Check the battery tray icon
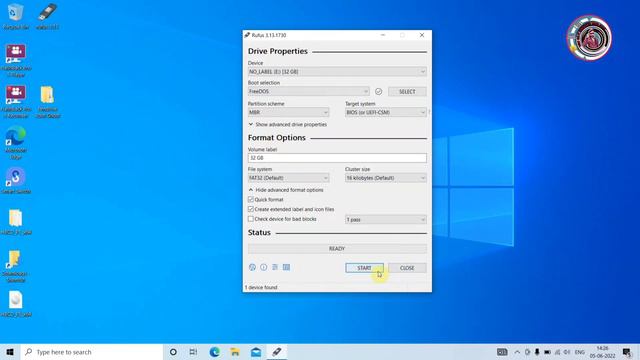The width and height of the screenshot is (640, 360). point(547,352)
